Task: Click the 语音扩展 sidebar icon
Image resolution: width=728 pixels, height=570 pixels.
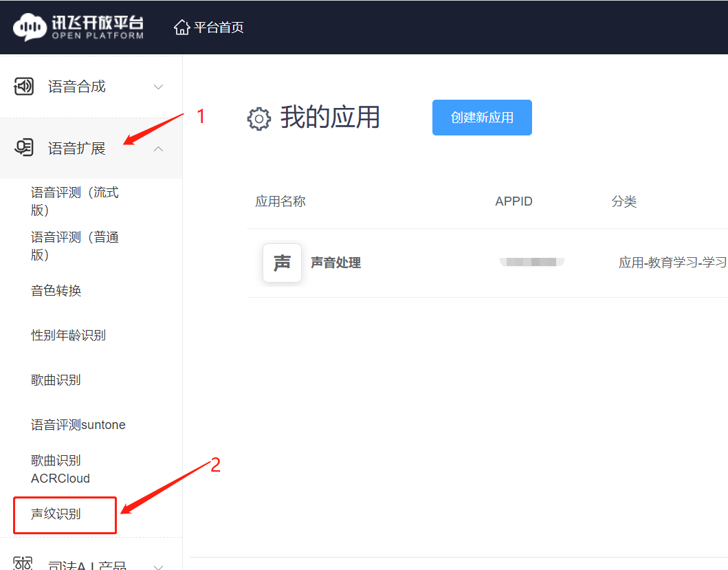Action: (24, 148)
